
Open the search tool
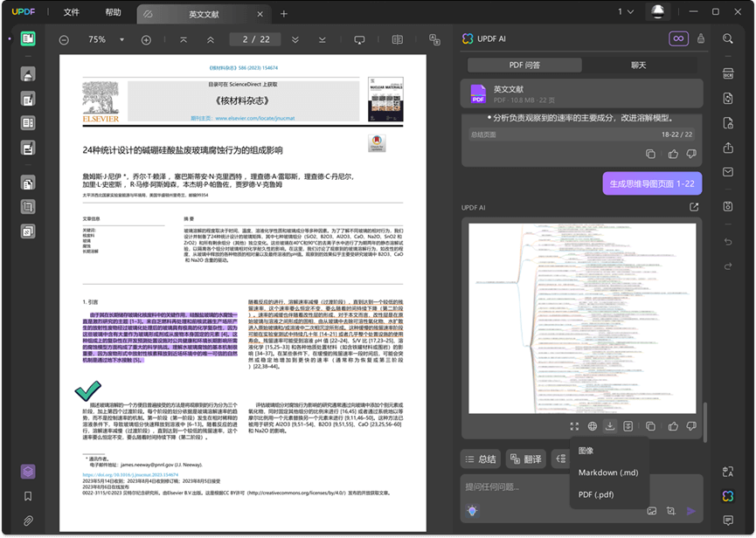(x=728, y=38)
